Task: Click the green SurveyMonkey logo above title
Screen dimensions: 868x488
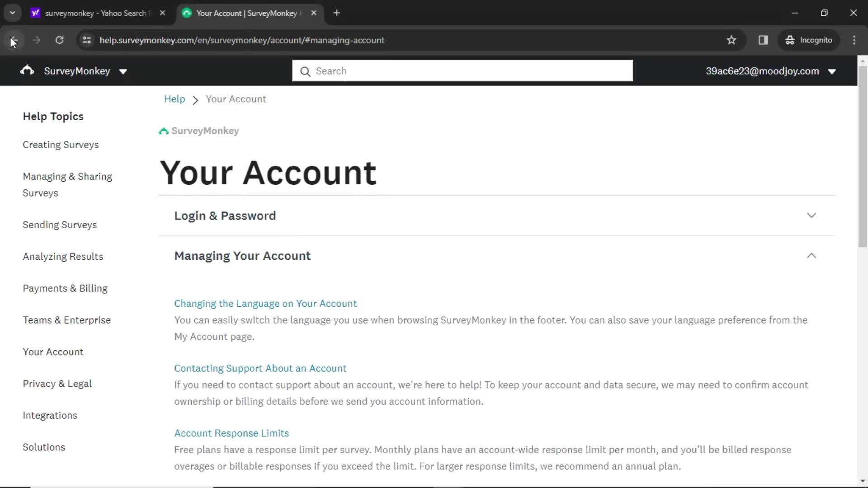Action: [x=198, y=131]
